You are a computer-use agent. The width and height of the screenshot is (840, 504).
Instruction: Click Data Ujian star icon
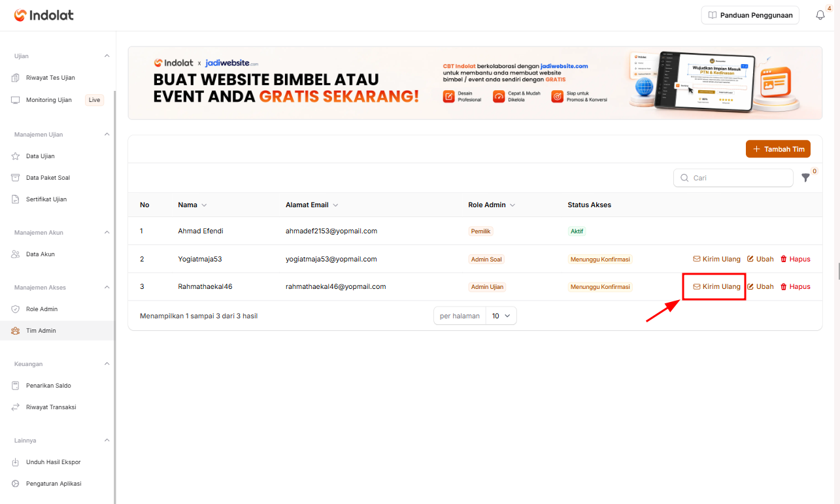pyautogui.click(x=16, y=156)
